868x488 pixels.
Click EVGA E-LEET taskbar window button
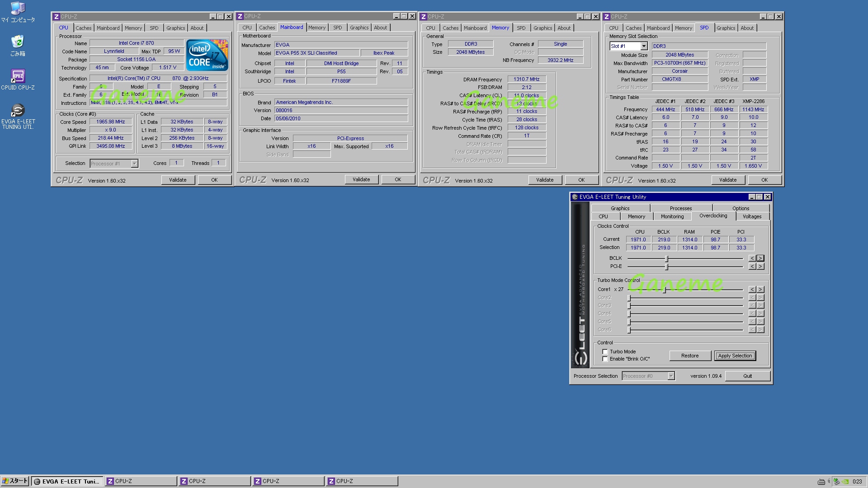click(x=68, y=481)
